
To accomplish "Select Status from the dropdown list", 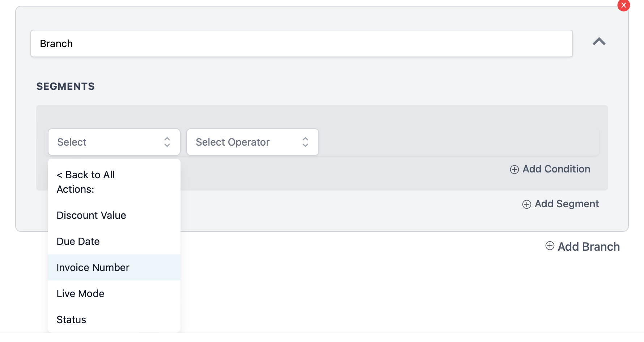I will click(x=71, y=320).
